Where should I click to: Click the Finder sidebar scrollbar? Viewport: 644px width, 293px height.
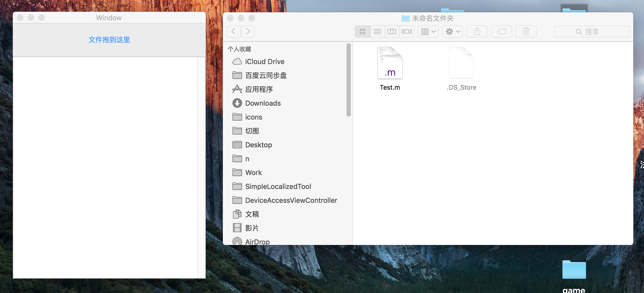click(x=348, y=80)
